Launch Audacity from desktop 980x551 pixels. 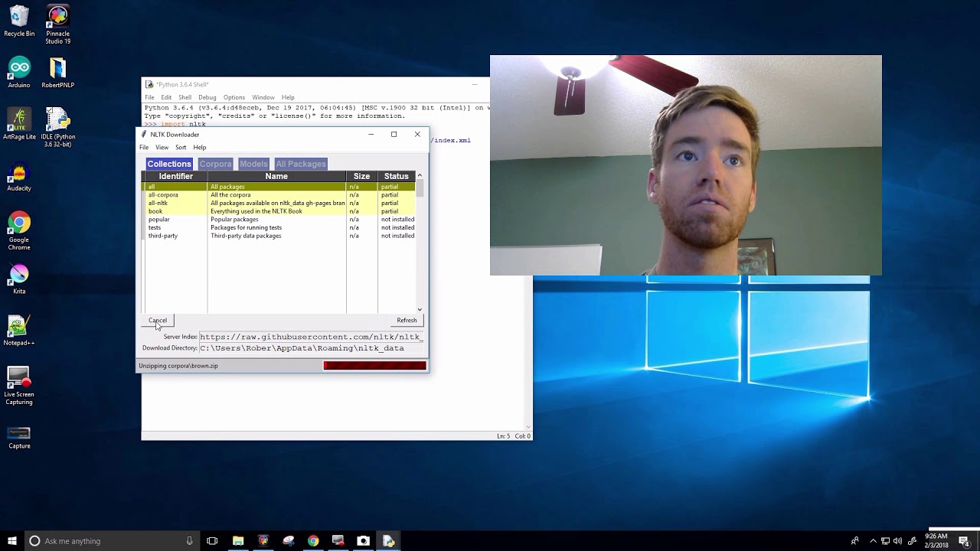pos(19,176)
